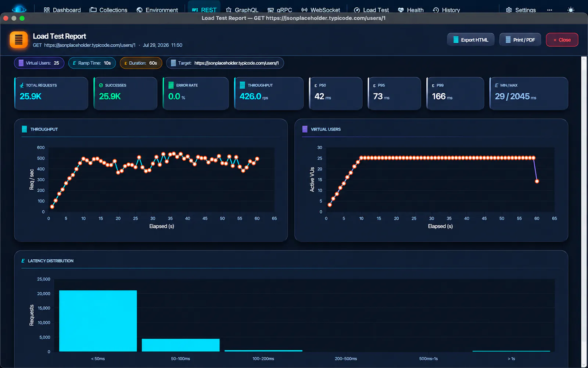The image size is (588, 368).
Task: Click the 50–100ms latency bar
Action: pos(180,345)
